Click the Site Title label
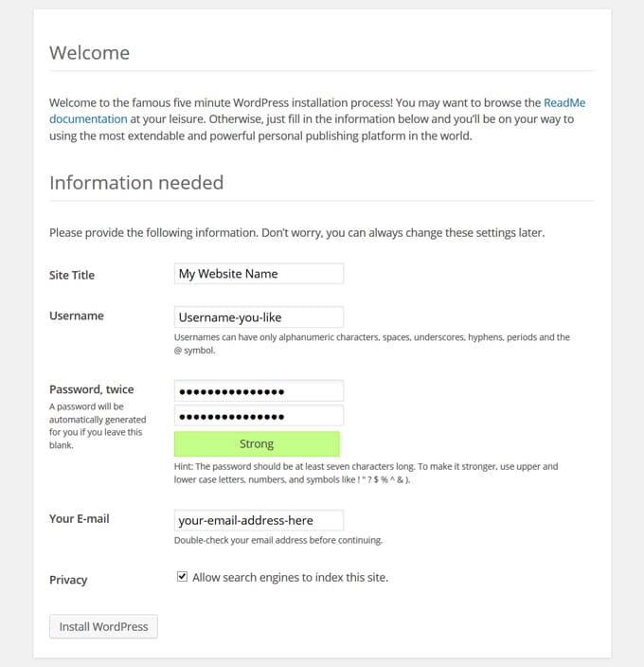Image resolution: width=644 pixels, height=667 pixels. point(72,275)
